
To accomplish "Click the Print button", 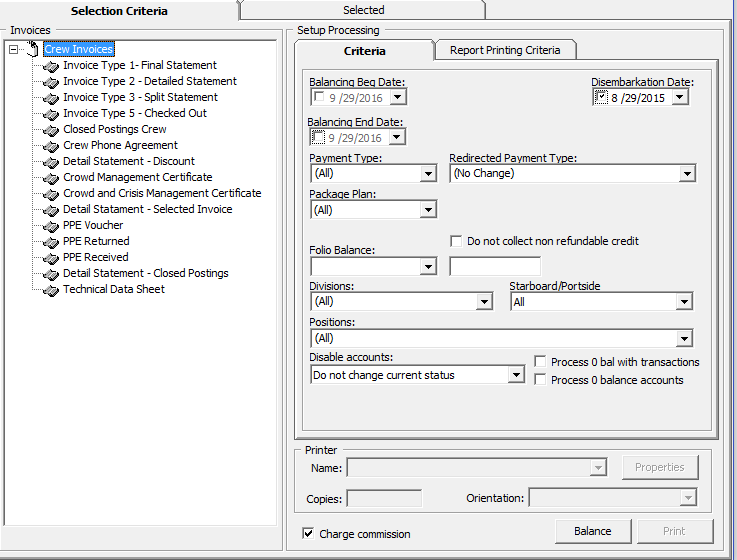I will (674, 531).
